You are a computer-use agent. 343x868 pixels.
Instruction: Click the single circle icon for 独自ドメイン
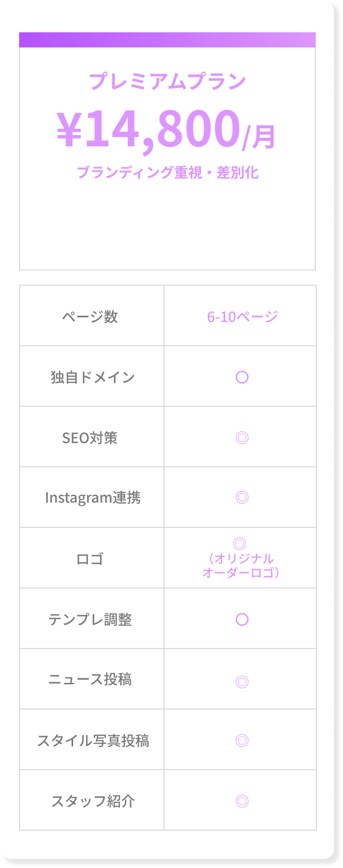pyautogui.click(x=242, y=377)
